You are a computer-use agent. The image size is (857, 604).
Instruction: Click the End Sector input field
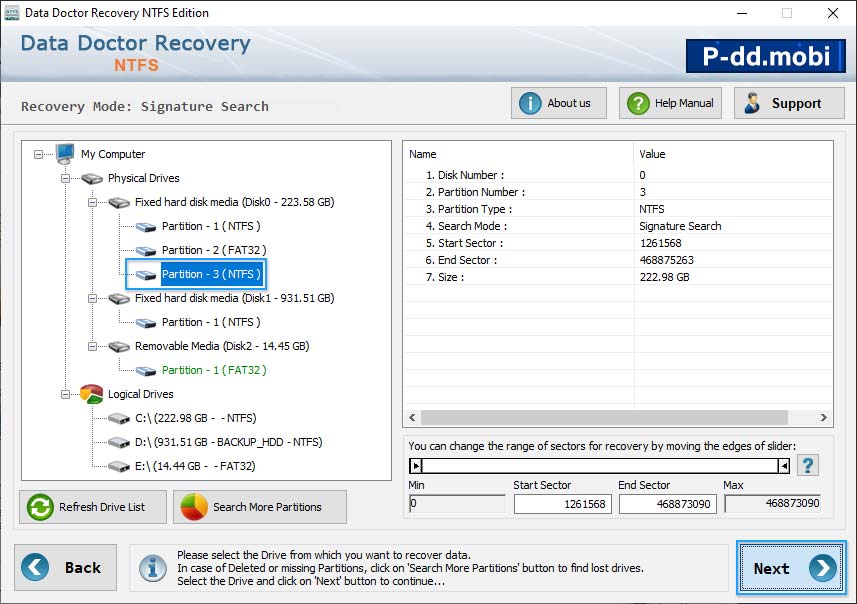667,504
